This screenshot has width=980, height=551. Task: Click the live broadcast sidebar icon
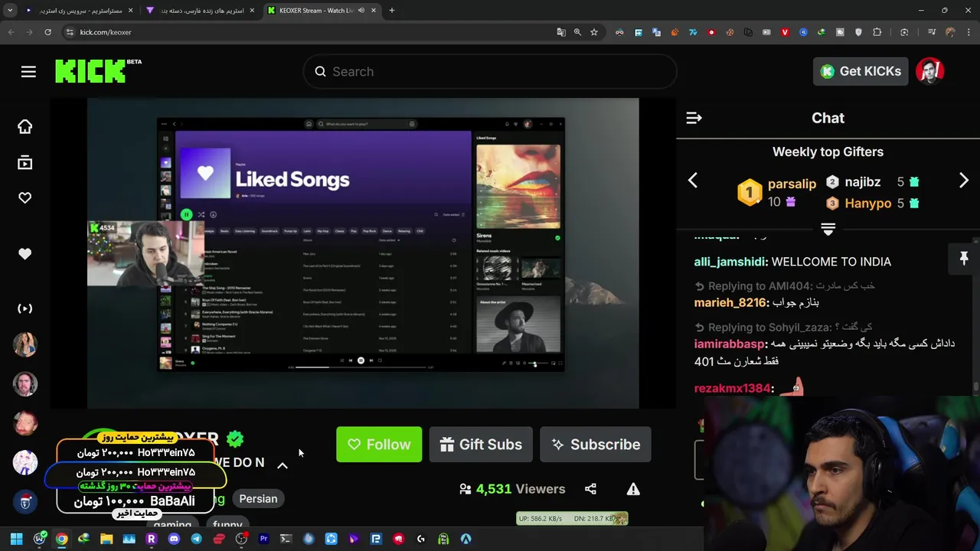25,308
